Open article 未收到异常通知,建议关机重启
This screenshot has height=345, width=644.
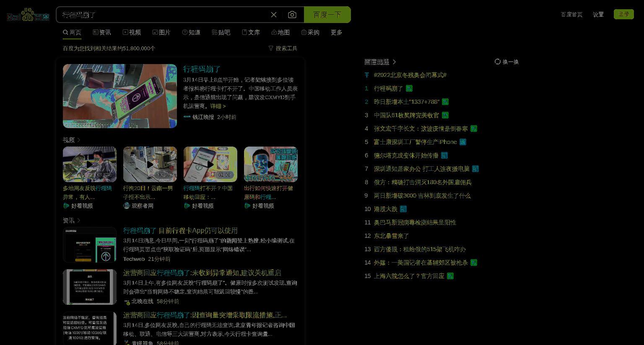click(202, 273)
